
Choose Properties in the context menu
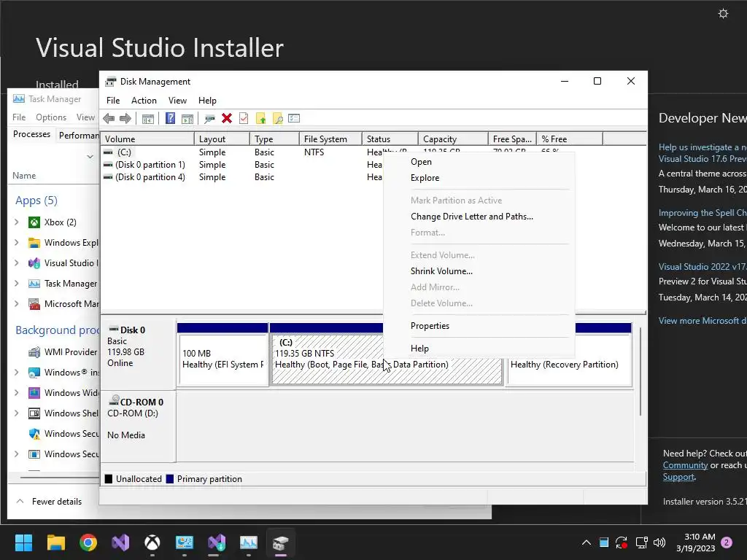tap(479, 326)
